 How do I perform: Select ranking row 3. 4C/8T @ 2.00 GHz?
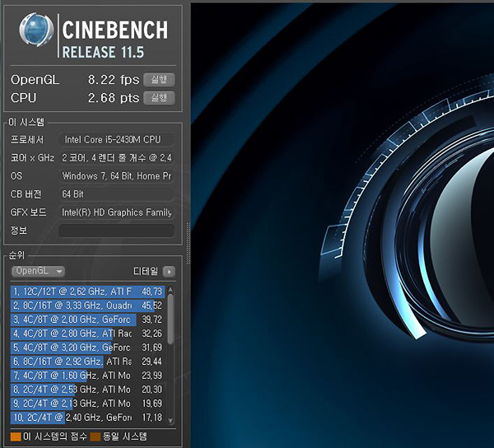click(x=87, y=320)
